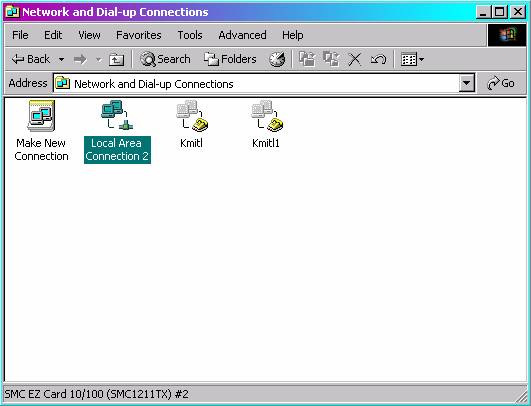Click the History clock toolbar icon
The image size is (531, 406).
coord(277,59)
